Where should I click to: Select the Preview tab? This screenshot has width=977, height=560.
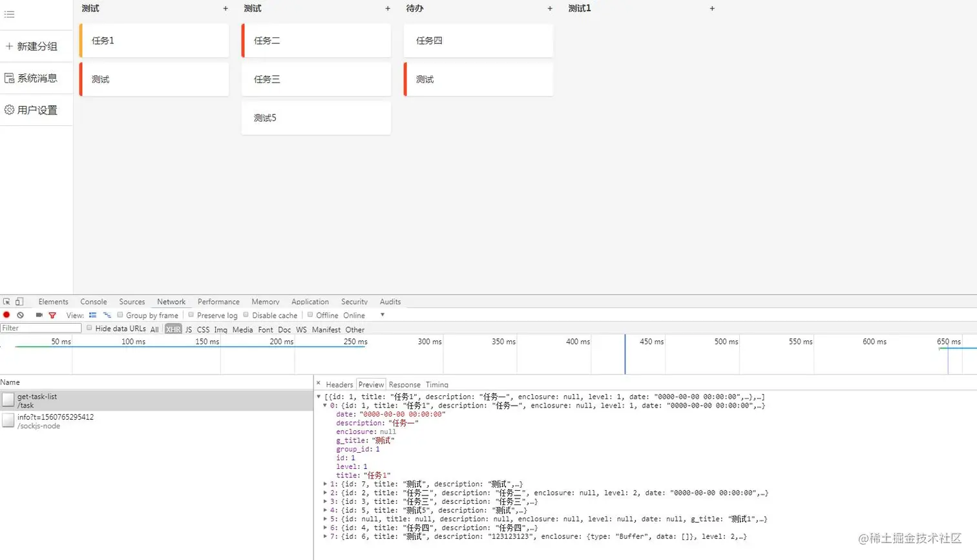click(x=371, y=384)
